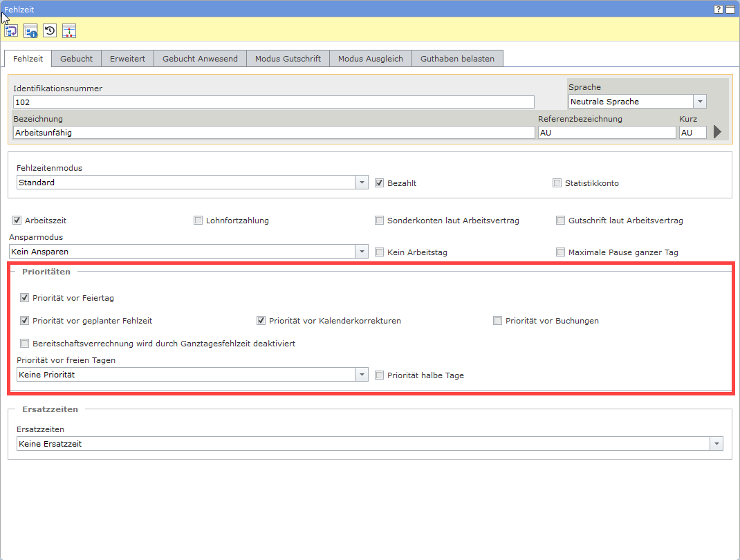
Task: Open the history clock icon
Action: pos(50,30)
